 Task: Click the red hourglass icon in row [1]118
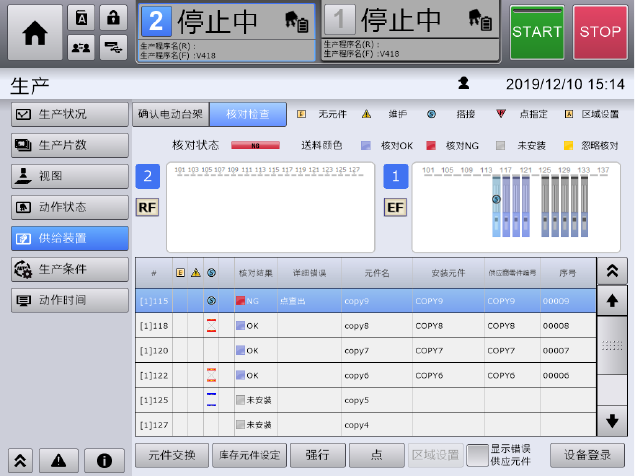pyautogui.click(x=211, y=325)
